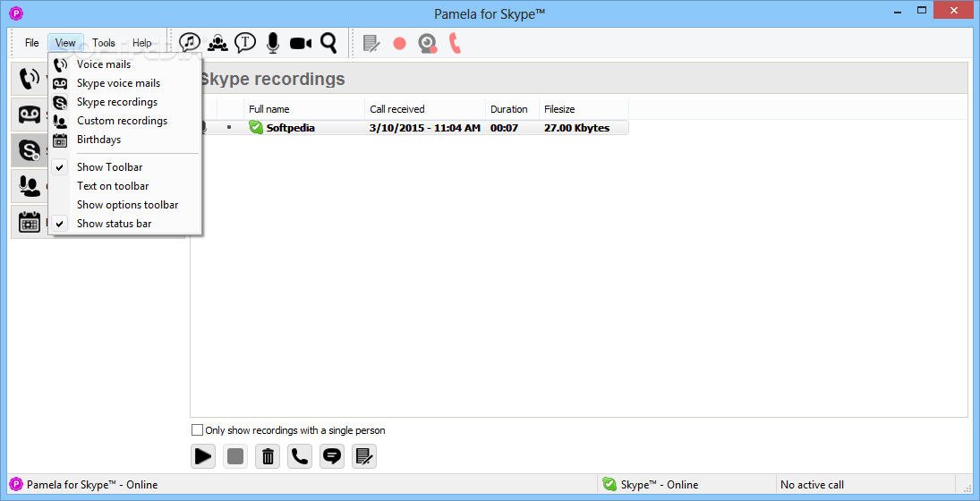Select the highlighted Skype recordings sidebar icon
The height and width of the screenshot is (501, 980).
coord(30,150)
